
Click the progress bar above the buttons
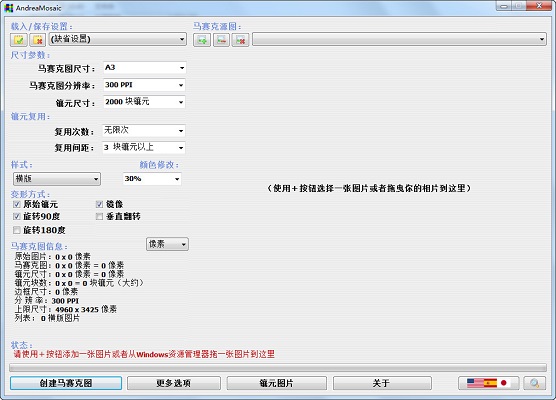[278, 367]
